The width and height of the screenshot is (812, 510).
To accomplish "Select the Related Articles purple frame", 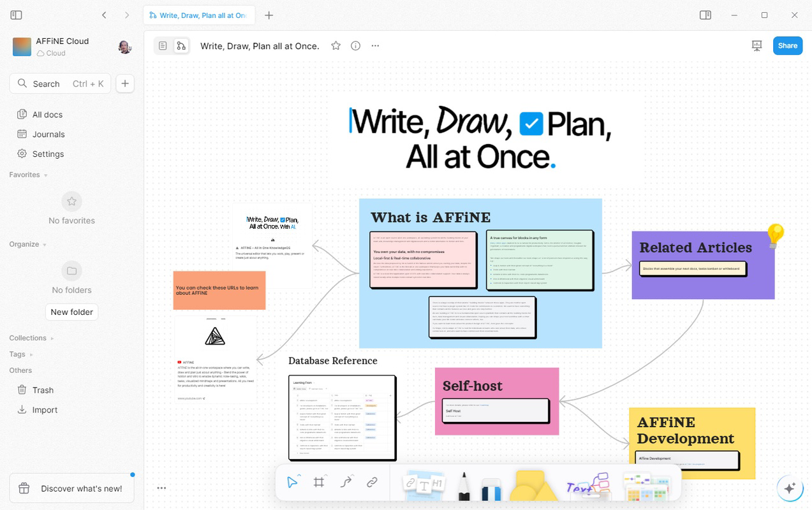I will click(x=703, y=265).
